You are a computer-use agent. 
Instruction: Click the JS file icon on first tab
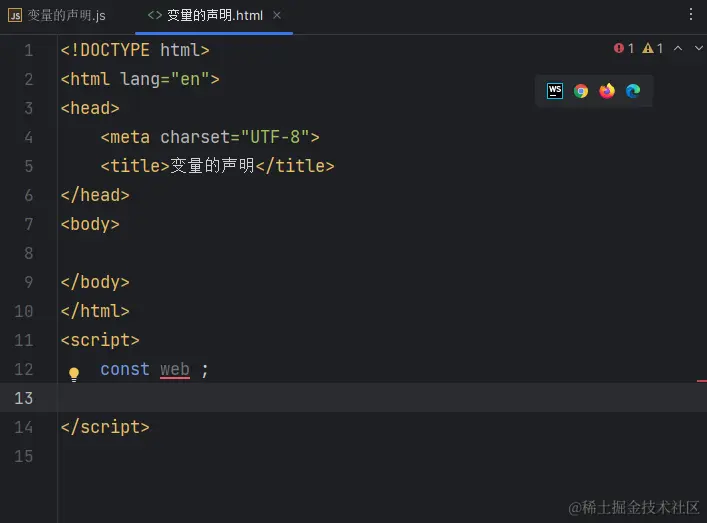point(15,16)
